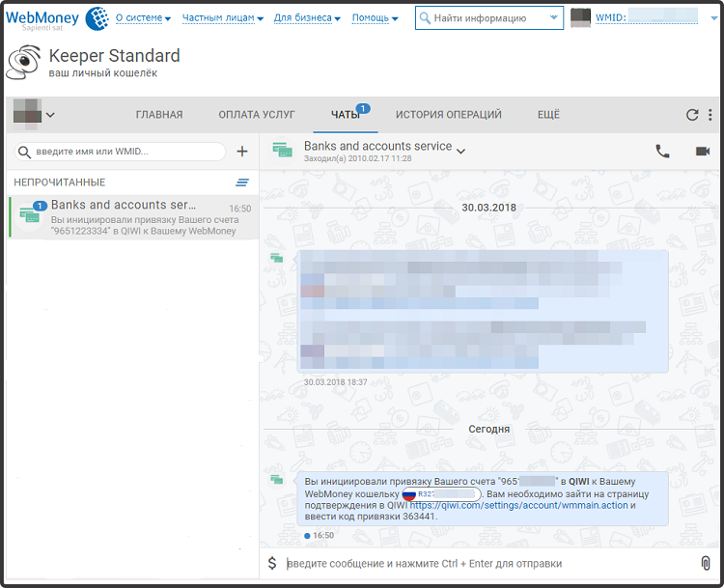The image size is (724, 588).
Task: Click the НЕПРОЧИТАННЫЕ section header
Action: coord(60,182)
